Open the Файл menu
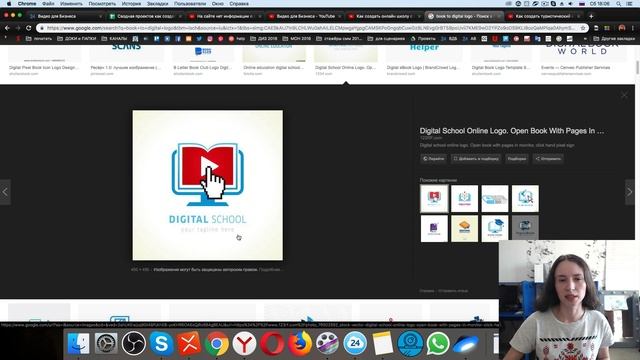This screenshot has height=360, width=640. 48,4
